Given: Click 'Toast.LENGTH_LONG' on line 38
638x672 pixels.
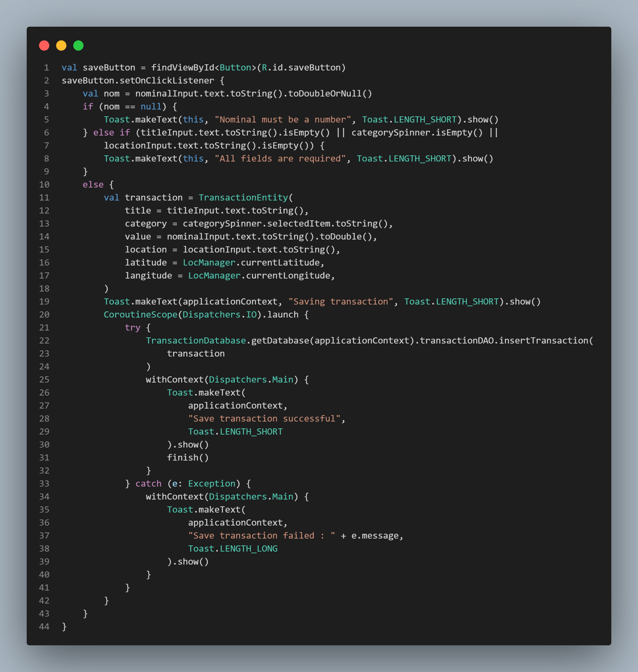Looking at the screenshot, I should [233, 549].
